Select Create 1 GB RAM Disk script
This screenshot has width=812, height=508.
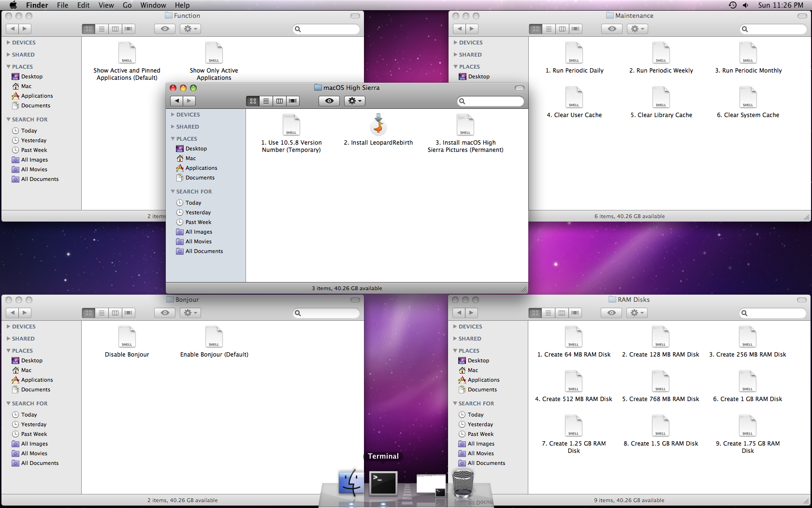click(748, 381)
